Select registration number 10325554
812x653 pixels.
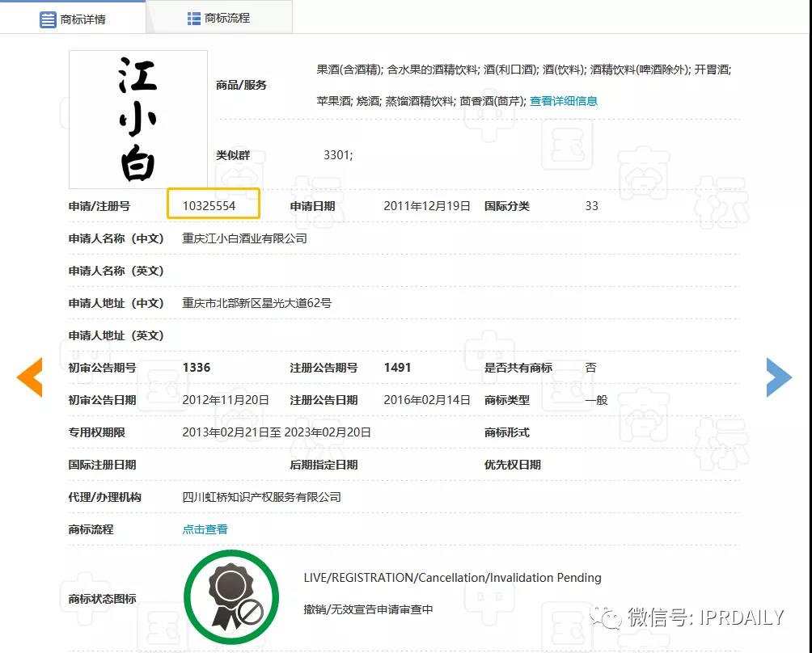point(209,206)
